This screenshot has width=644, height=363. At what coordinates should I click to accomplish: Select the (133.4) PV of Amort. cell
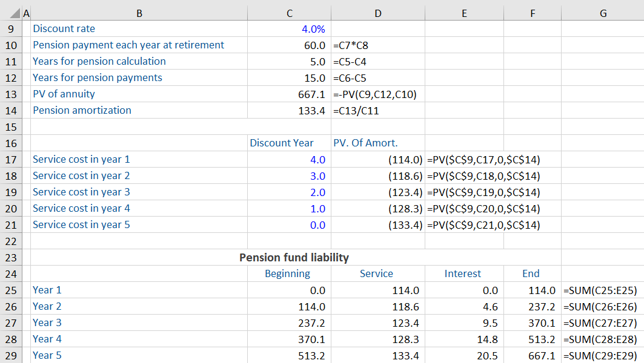click(x=405, y=225)
